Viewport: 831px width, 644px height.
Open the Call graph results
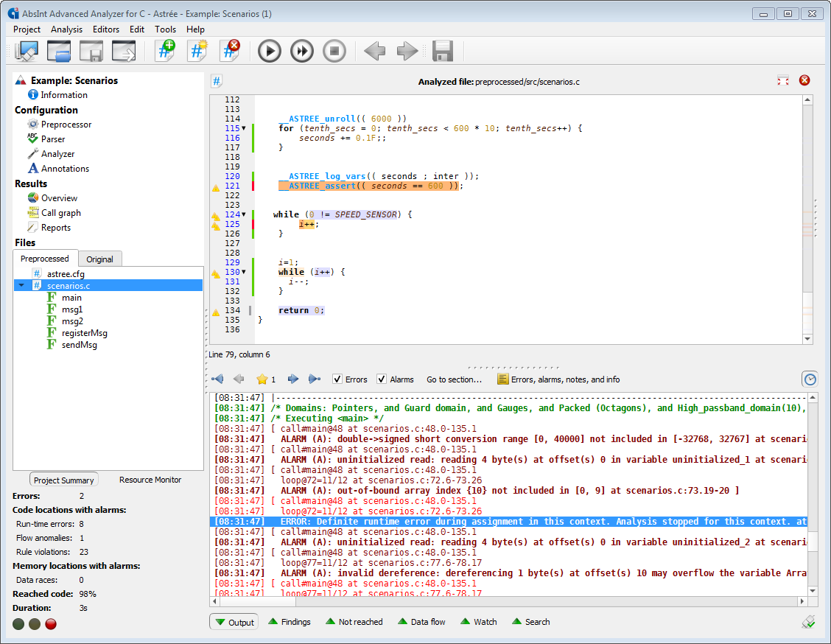[x=54, y=212]
